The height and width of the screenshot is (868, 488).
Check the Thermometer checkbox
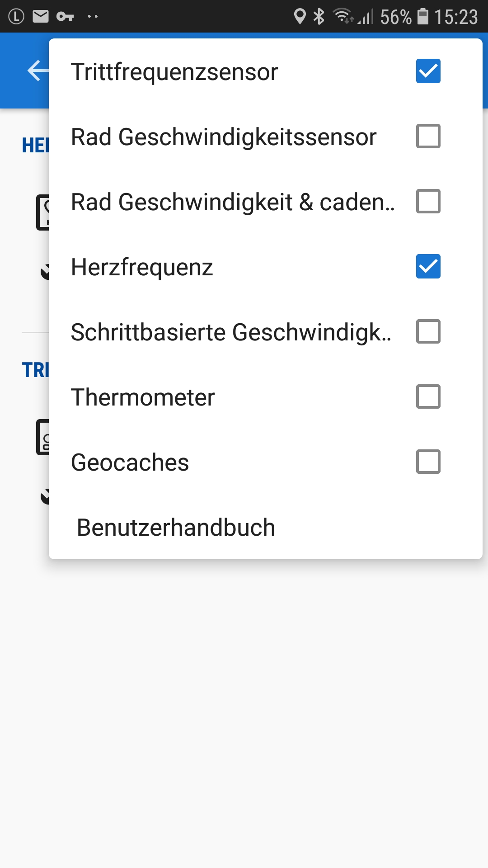[x=428, y=397]
